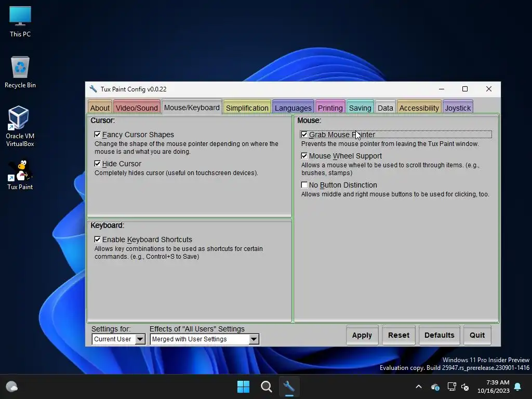Screen dimensions: 532x399
Task: Click 'Allows middle and right mouse buttons' text
Action: [395, 194]
